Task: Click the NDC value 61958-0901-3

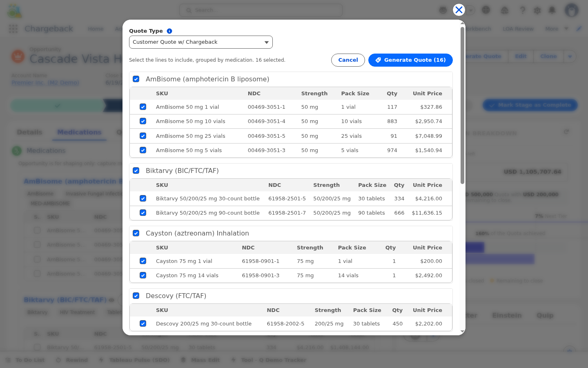Action: (261, 276)
